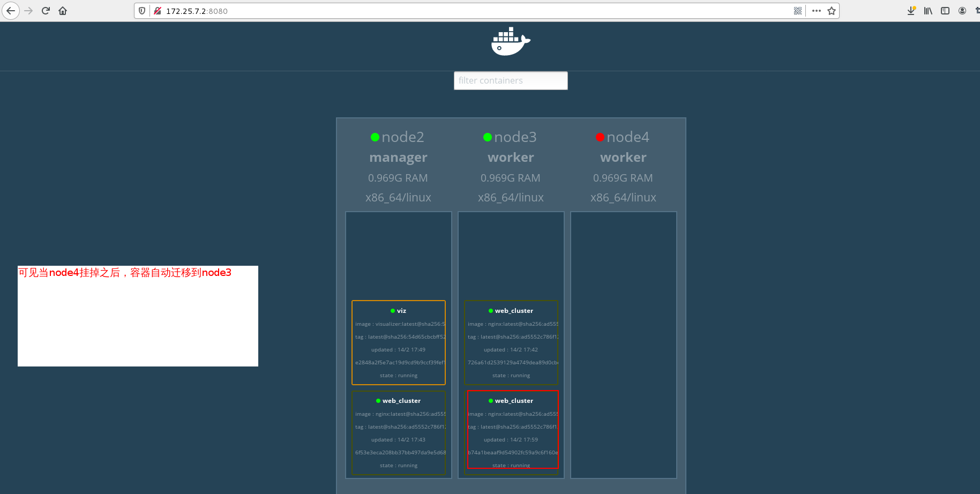Screen dimensions: 980x494
Task: Click the node3 worker heading
Action: tap(510, 157)
